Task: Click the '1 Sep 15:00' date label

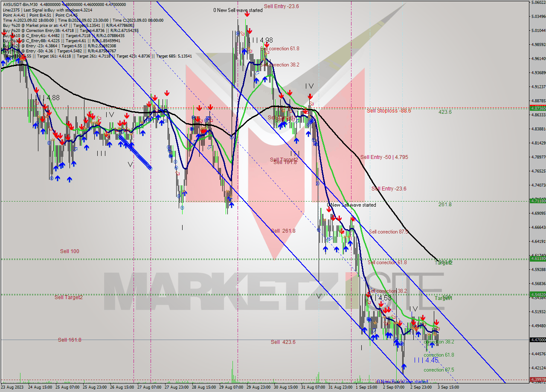Action: 367,387
